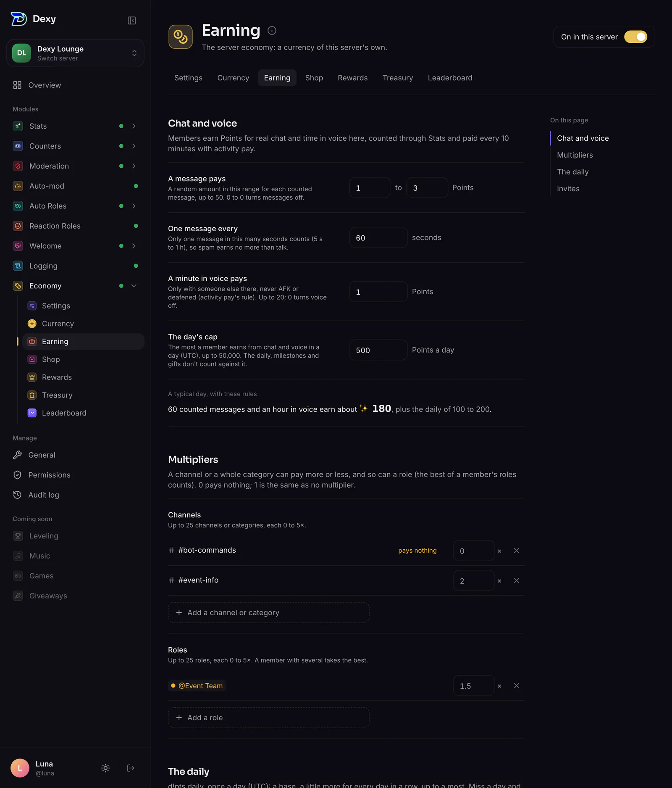672x788 pixels.
Task: Click the Add a role button
Action: [x=269, y=717]
